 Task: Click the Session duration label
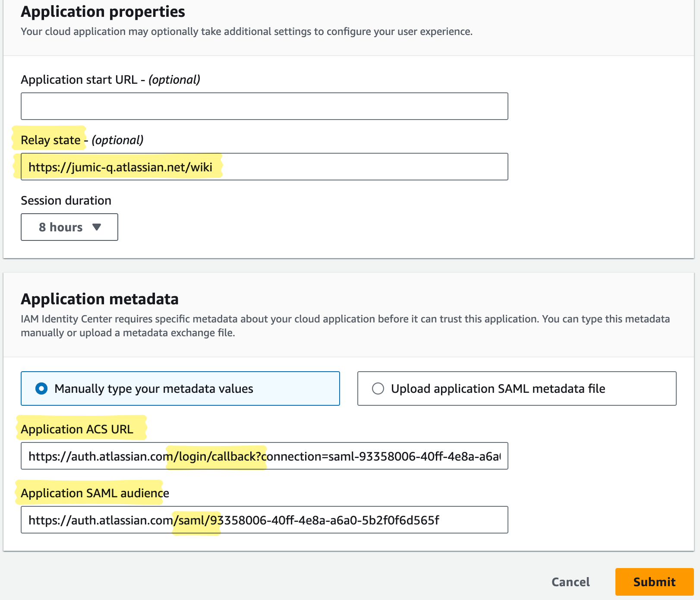point(66,200)
